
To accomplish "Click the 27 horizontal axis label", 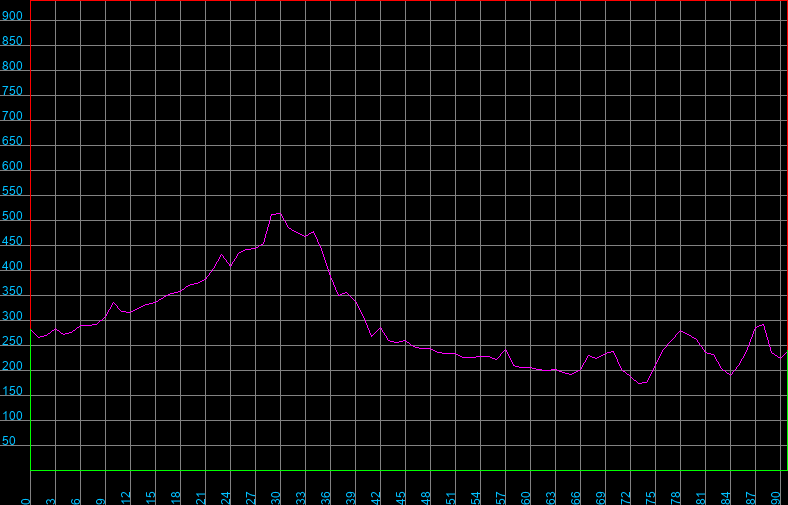I will pos(251,498).
